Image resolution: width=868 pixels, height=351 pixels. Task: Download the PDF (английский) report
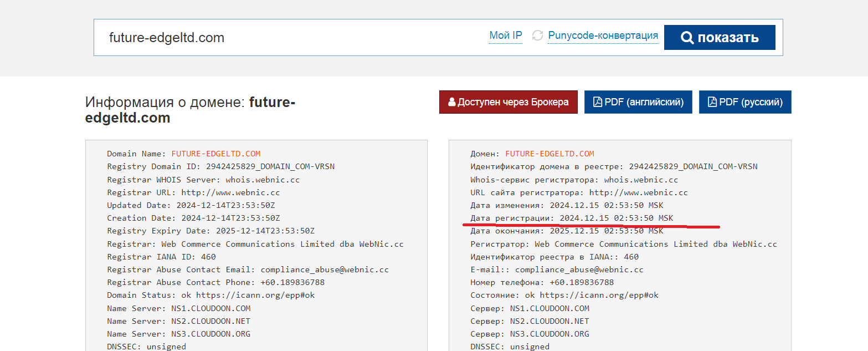coord(638,102)
